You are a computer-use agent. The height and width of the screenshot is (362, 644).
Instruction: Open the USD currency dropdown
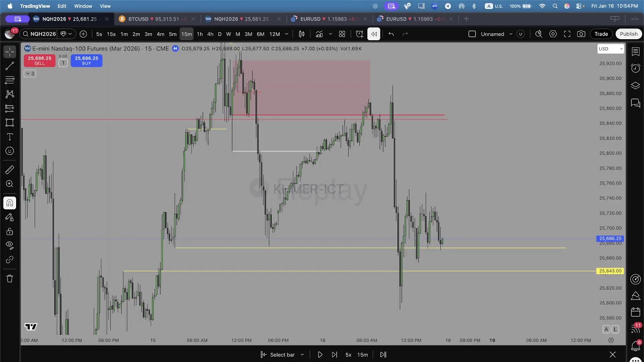pyautogui.click(x=610, y=49)
